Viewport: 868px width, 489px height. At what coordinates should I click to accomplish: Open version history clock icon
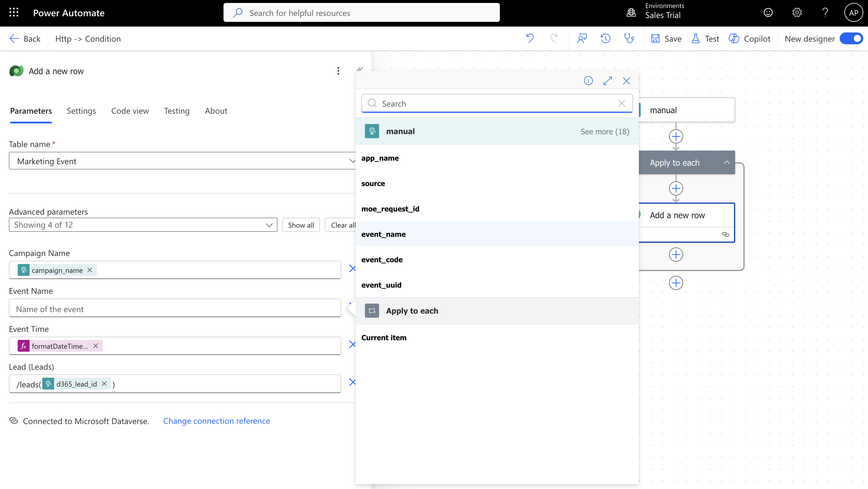point(606,38)
